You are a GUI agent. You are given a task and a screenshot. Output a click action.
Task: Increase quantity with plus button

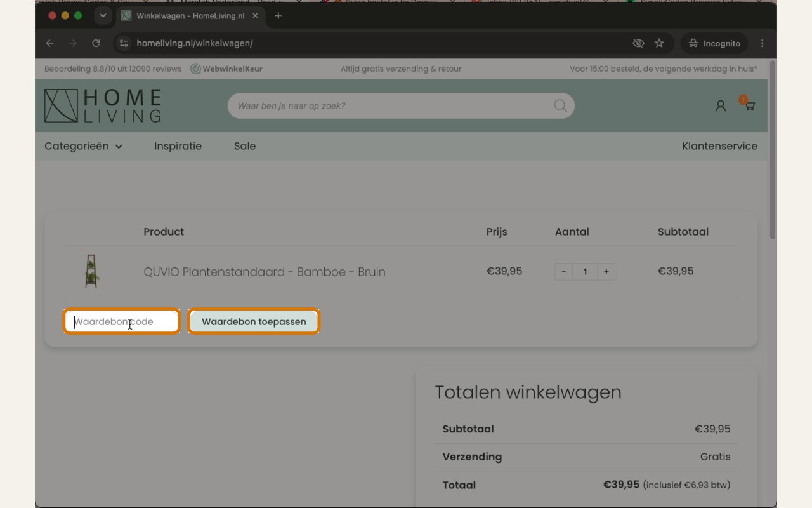coord(606,272)
